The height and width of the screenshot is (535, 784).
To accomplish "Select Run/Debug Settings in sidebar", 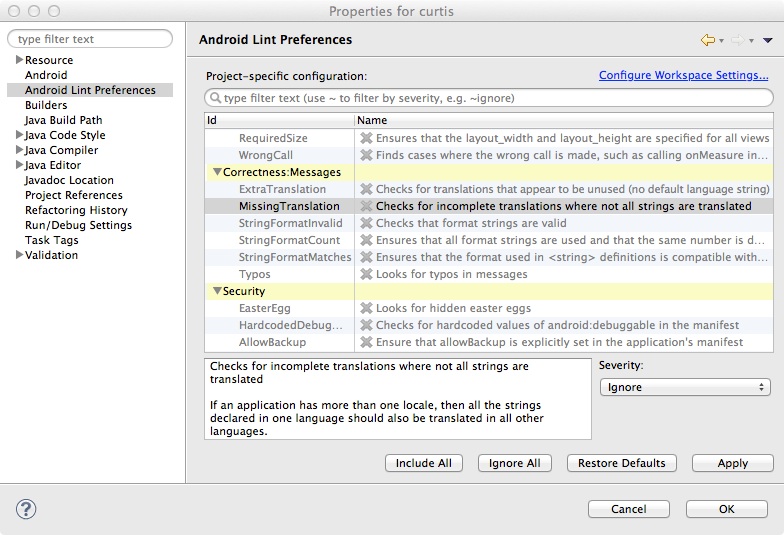I will [x=78, y=225].
